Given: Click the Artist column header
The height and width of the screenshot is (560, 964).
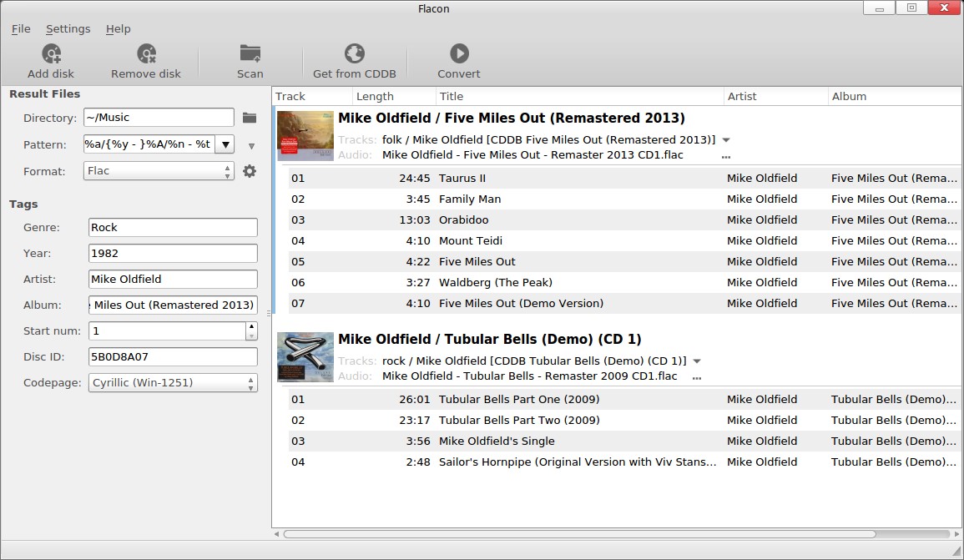Looking at the screenshot, I should point(775,96).
